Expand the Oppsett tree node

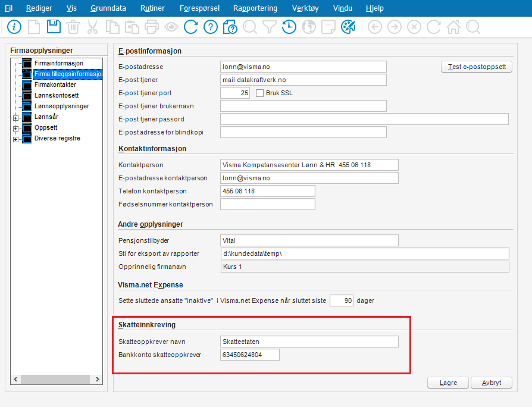15,129
